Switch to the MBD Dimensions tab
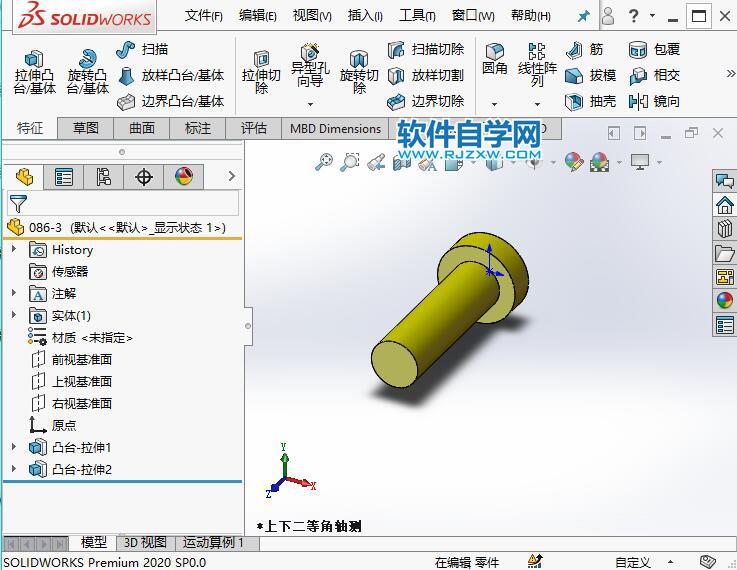 pyautogui.click(x=335, y=129)
